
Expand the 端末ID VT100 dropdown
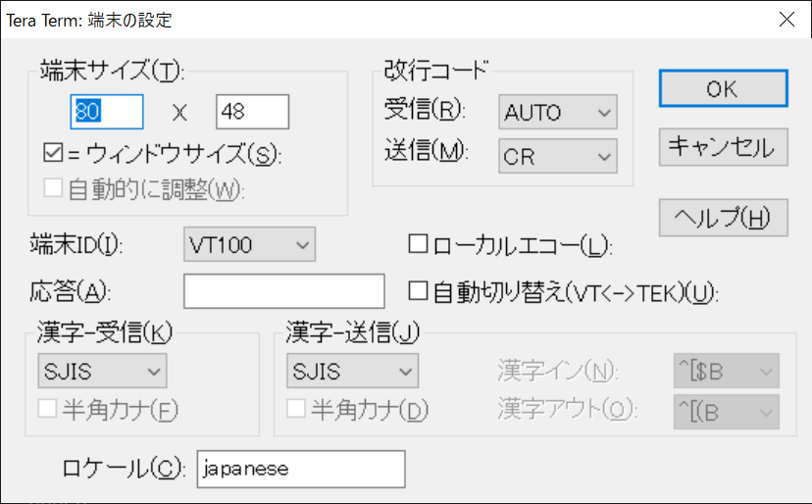250,244
